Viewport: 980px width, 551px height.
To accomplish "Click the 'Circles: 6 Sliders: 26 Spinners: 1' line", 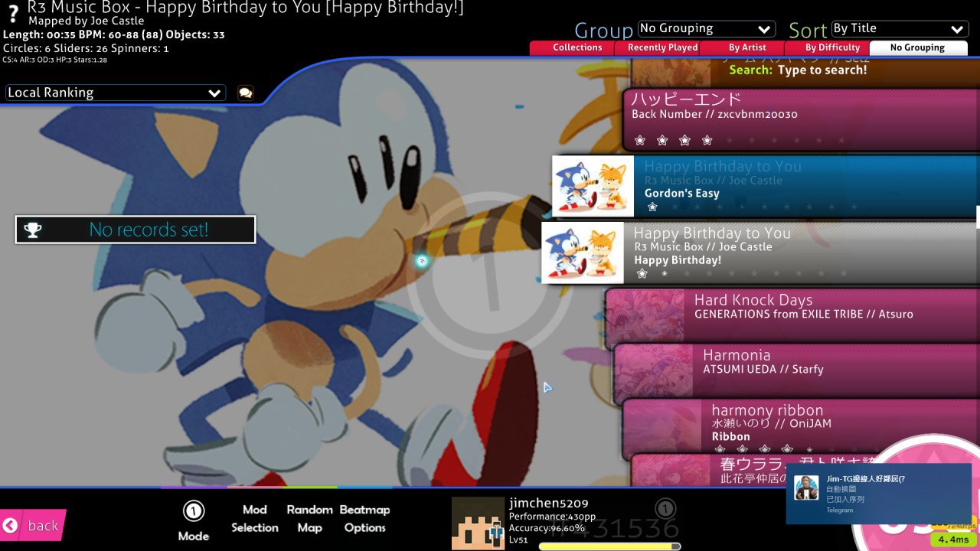I will point(86,48).
